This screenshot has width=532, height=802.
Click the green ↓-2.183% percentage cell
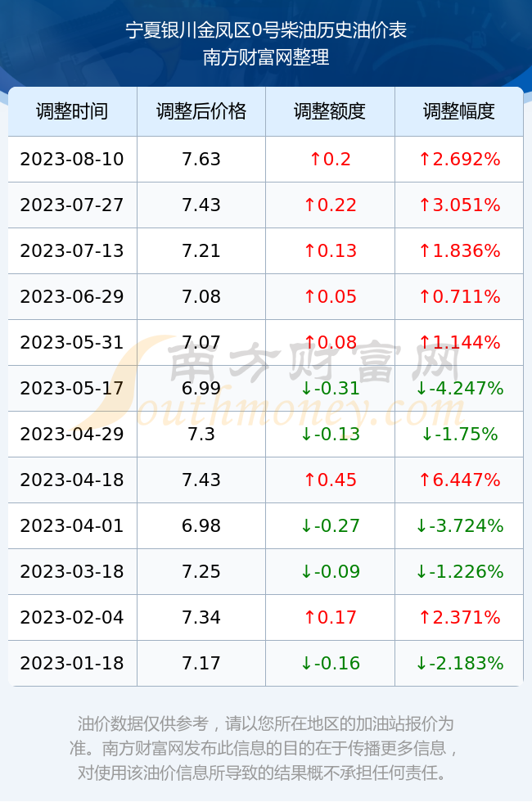click(459, 664)
